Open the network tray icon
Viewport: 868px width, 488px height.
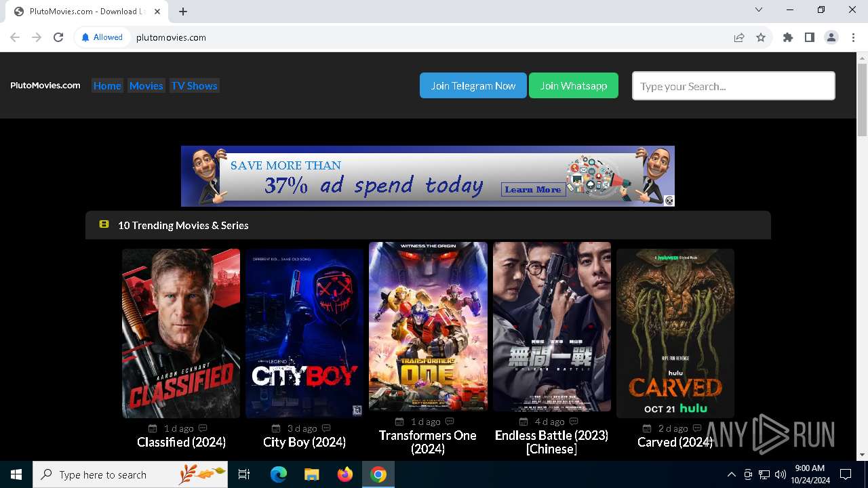(764, 474)
